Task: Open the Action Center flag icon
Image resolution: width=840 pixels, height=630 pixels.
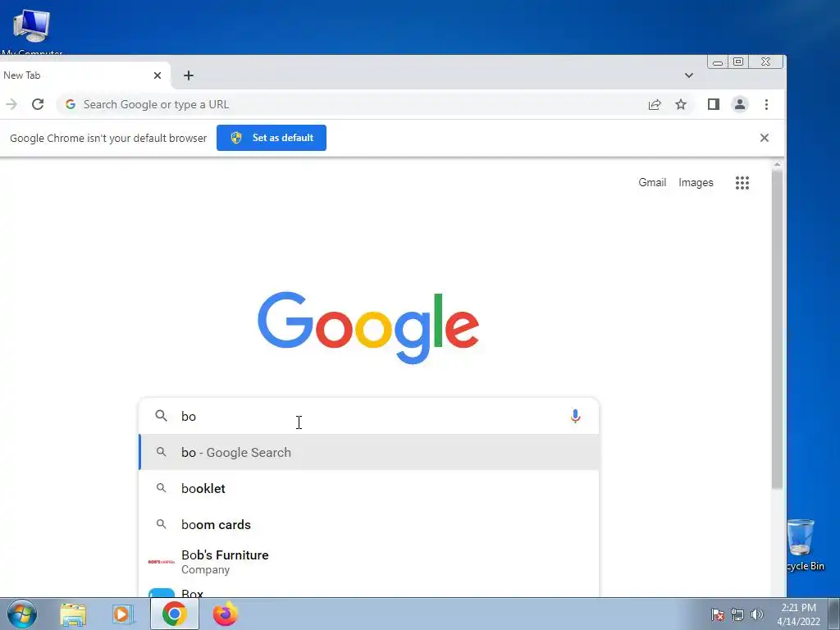Action: [x=717, y=614]
